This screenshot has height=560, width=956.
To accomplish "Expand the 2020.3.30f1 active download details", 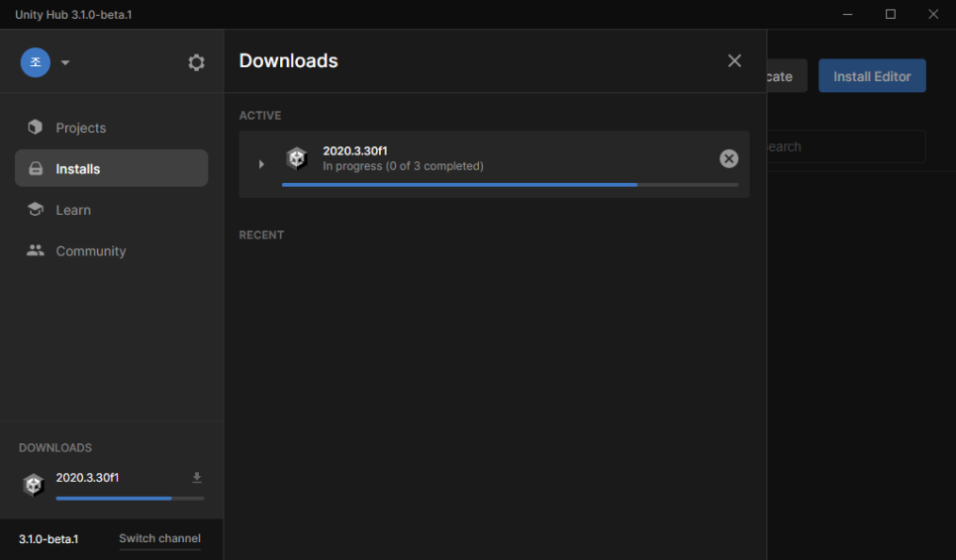I will point(261,164).
